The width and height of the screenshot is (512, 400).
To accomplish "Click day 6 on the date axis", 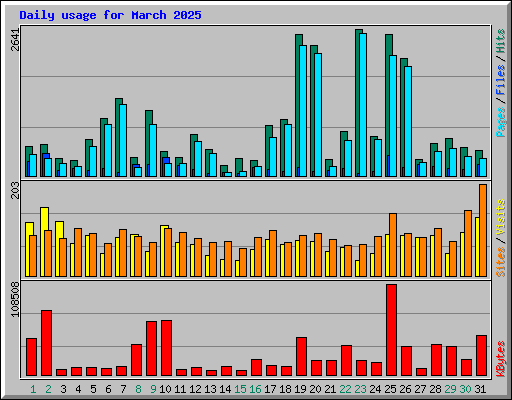I will pyautogui.click(x=108, y=389).
